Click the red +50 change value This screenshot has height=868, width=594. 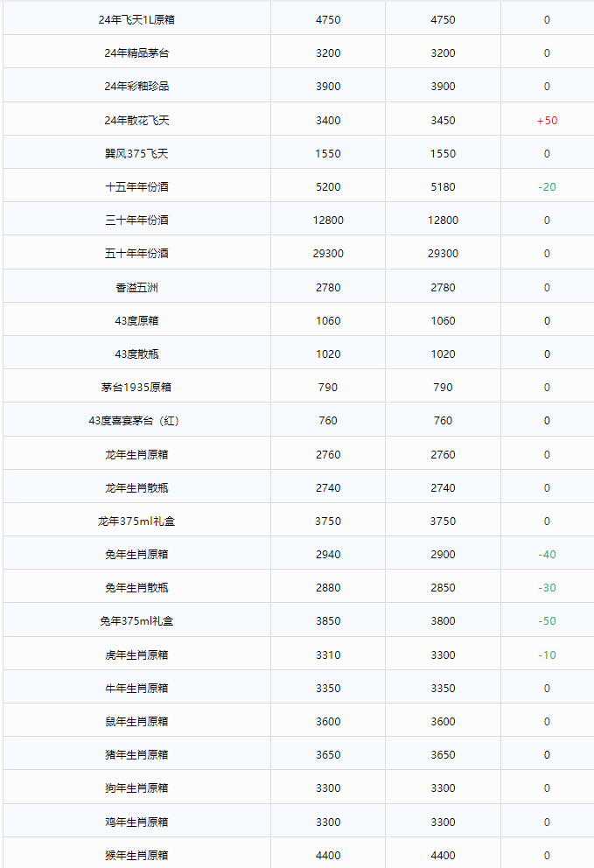547,121
